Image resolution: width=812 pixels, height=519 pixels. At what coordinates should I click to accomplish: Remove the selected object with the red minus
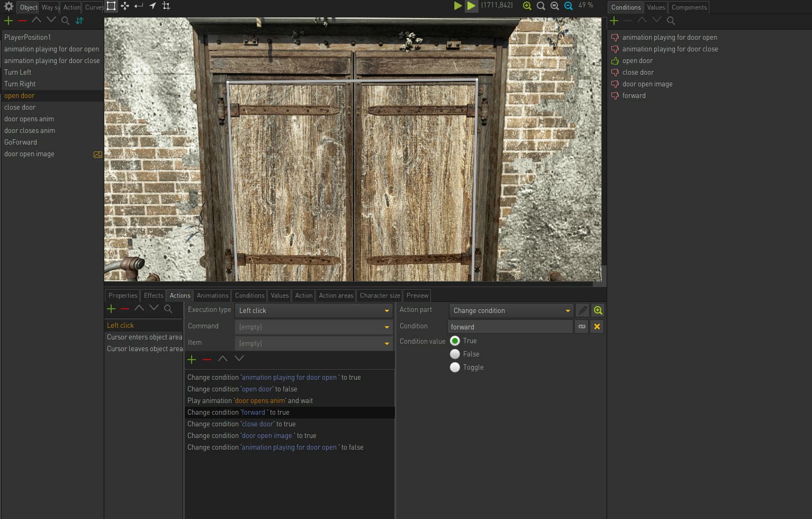pyautogui.click(x=22, y=21)
